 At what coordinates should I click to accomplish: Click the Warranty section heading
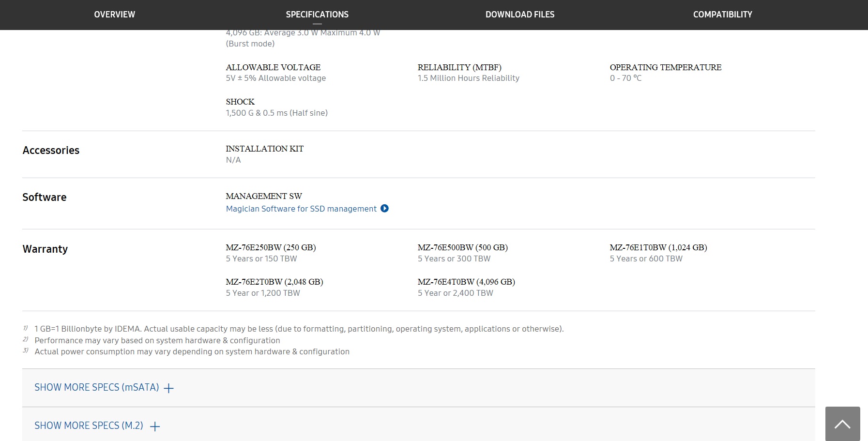point(45,249)
